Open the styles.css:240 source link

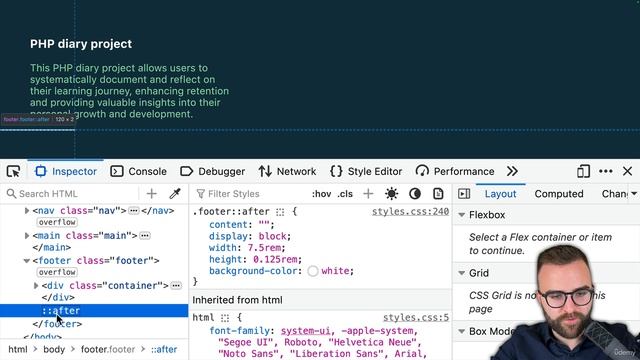click(x=410, y=211)
